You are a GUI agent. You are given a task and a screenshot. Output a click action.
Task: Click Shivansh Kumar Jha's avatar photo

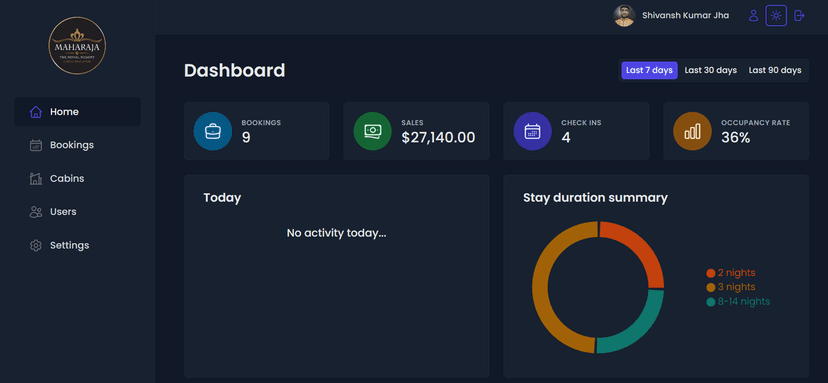[624, 16]
